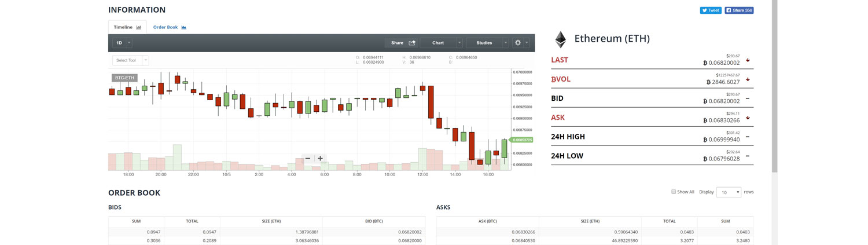This screenshot has height=245, width=868.
Task: Click the 12:00 label on chart time axis
Action: point(422,174)
